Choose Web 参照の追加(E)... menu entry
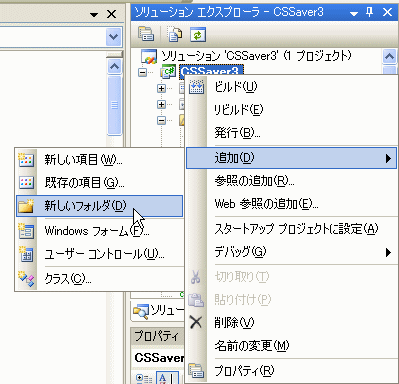399x384 pixels. [x=292, y=203]
